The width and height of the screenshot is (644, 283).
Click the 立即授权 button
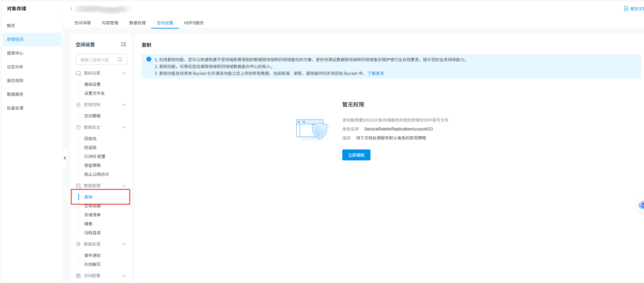(356, 155)
